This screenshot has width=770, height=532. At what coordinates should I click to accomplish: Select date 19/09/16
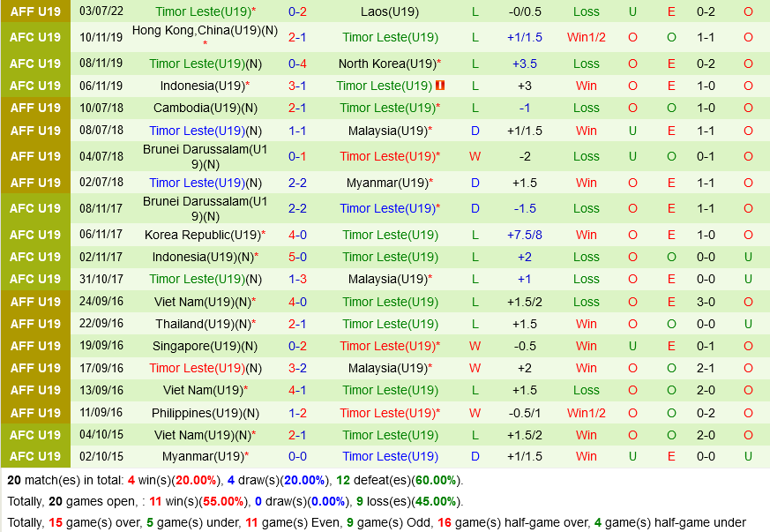pos(101,346)
